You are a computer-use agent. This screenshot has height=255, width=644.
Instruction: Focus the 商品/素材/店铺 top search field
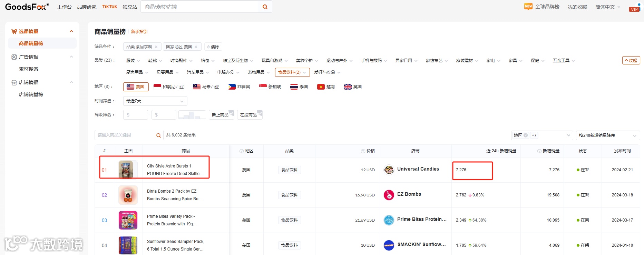click(x=199, y=7)
